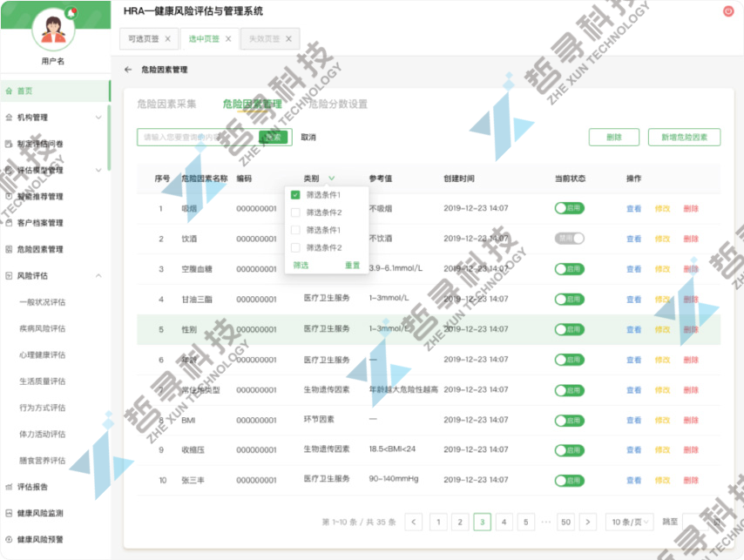This screenshot has height=560, width=744.
Task: Click 修改 in the 收缩压 row
Action: coord(662,450)
